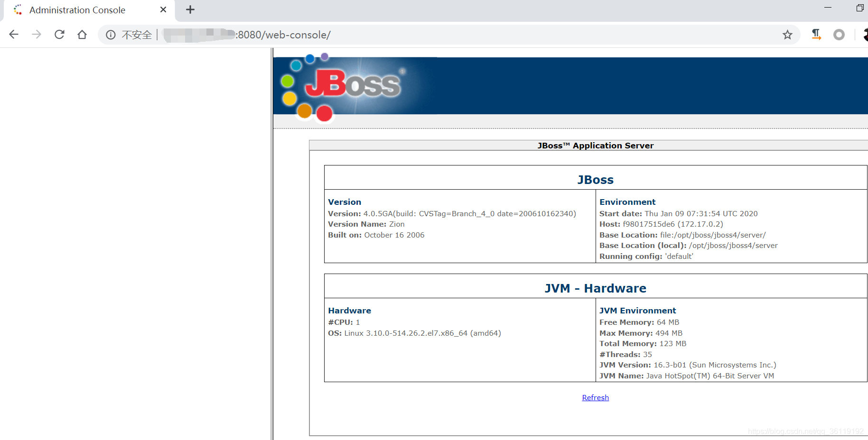This screenshot has height=440, width=868.
Task: Open the browser home page
Action: (x=82, y=35)
